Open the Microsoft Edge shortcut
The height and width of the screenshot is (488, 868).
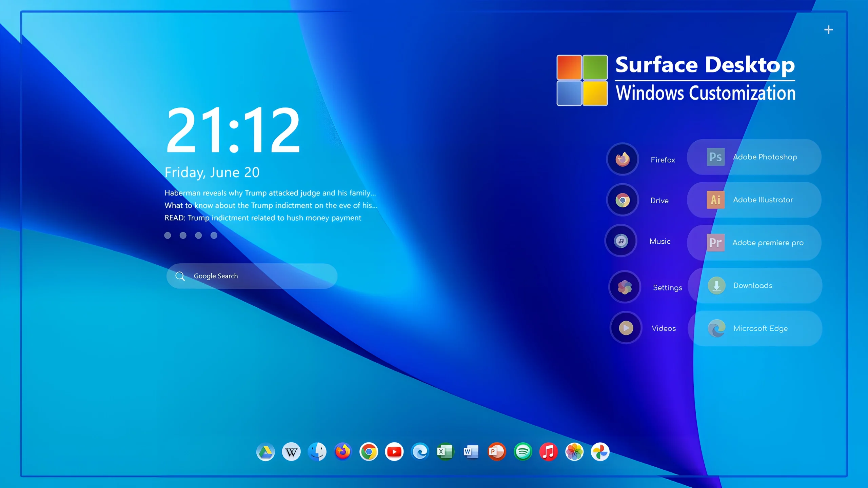[755, 328]
